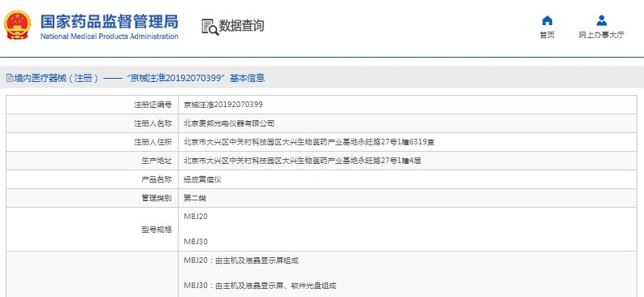Click National Medical Products Administration text

point(110,37)
